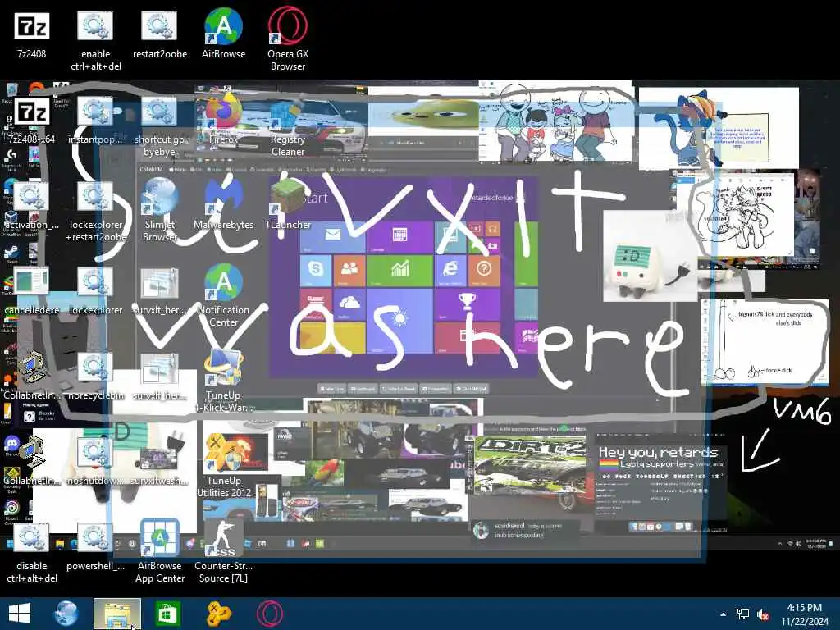Viewport: 840px width, 630px height.
Task: Click the muted volume tray icon
Action: (763, 614)
